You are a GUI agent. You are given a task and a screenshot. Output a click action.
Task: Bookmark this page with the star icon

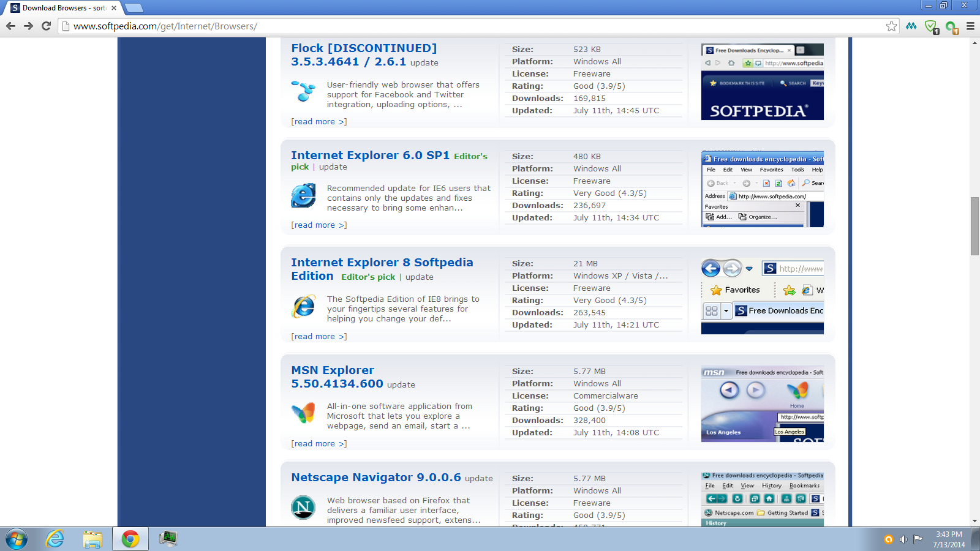[891, 26]
